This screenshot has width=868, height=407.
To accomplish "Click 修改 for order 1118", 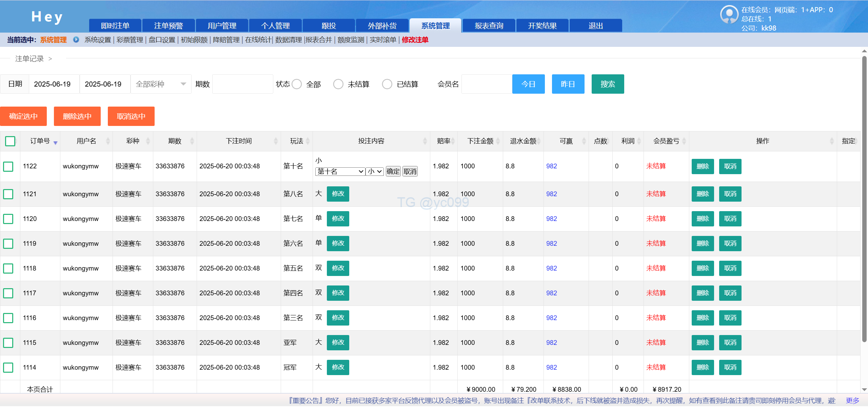I will (x=338, y=268).
